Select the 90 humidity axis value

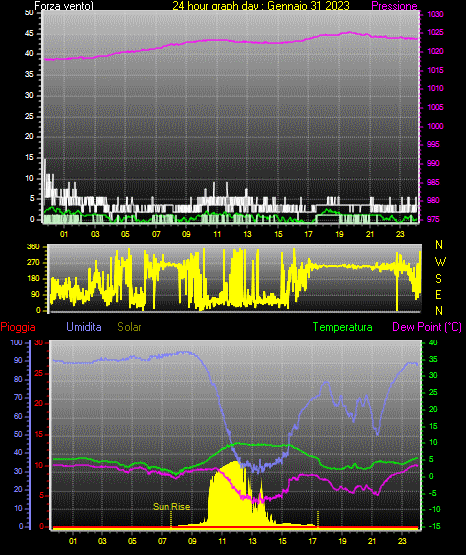[18, 360]
